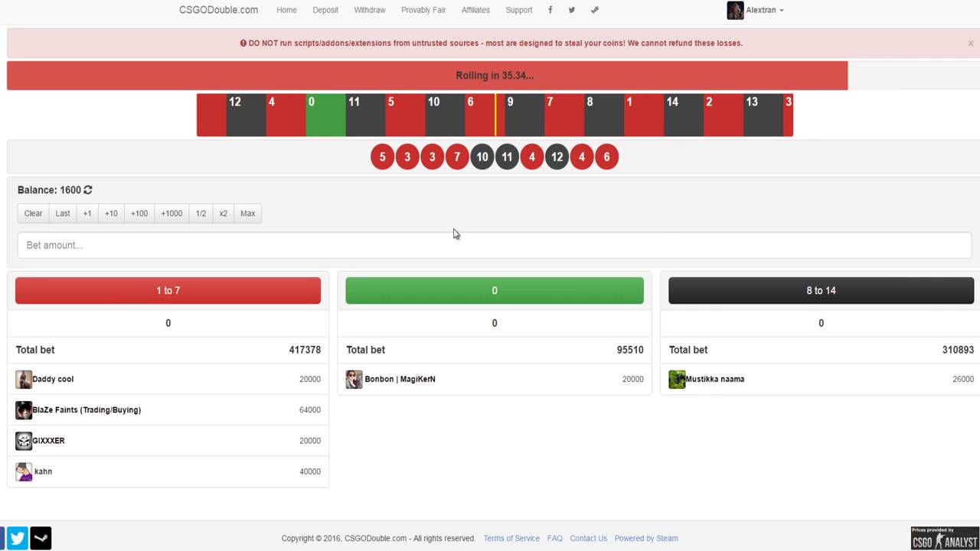
Task: Go to the Home page
Action: (286, 10)
